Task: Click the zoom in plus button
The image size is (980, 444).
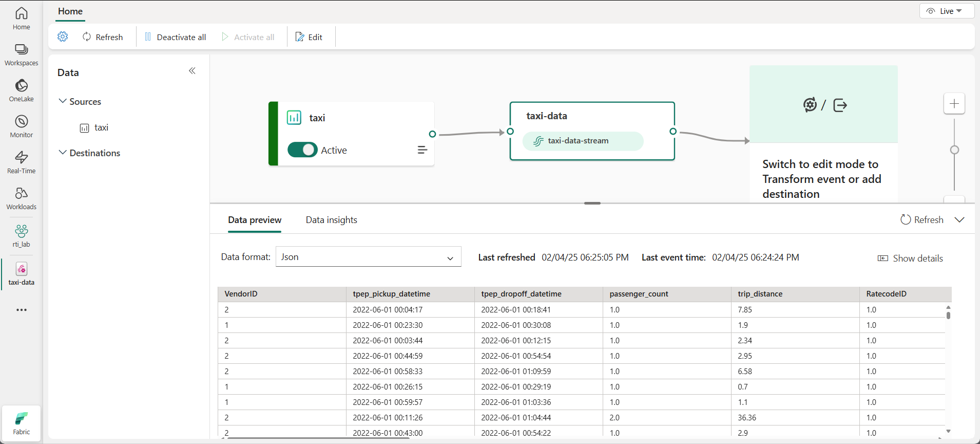Action: [x=954, y=104]
